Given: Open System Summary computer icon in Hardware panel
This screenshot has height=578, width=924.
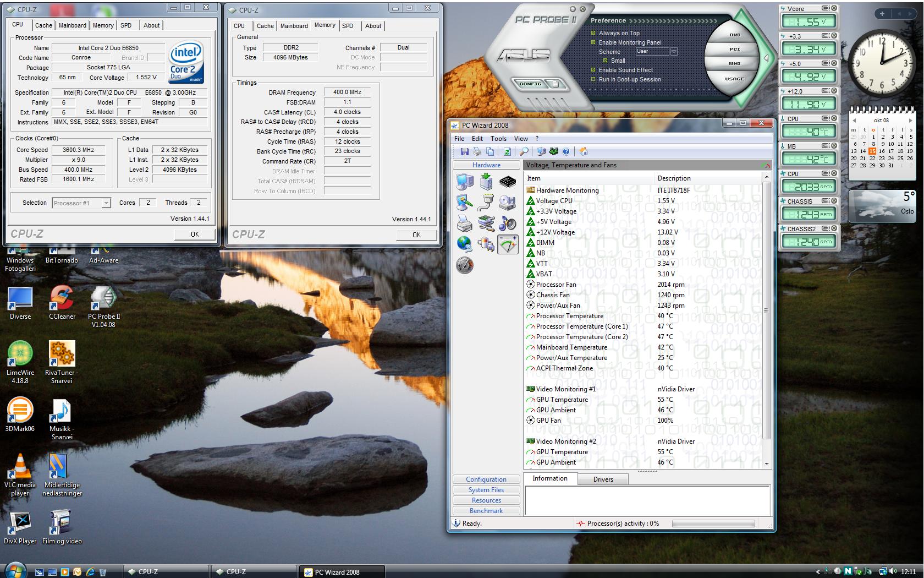Looking at the screenshot, I should click(465, 181).
